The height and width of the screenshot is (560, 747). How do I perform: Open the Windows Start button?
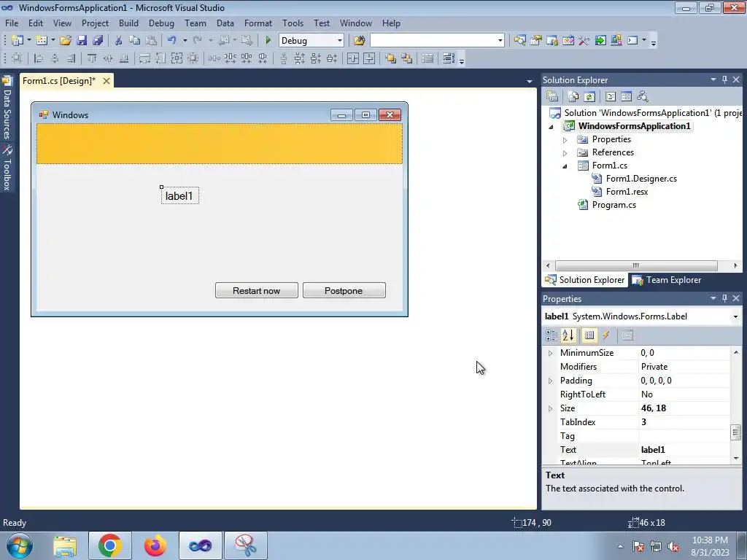coord(19,545)
